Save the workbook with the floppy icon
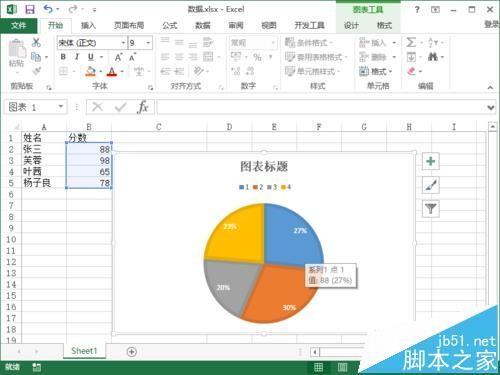 tap(30, 9)
